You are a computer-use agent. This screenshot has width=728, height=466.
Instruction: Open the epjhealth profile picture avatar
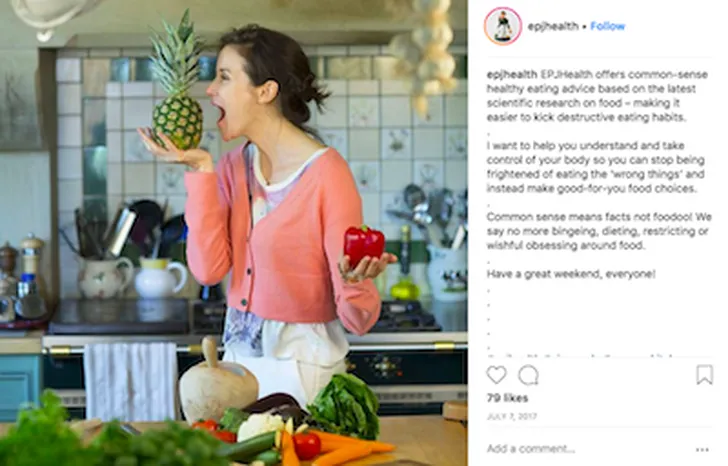tap(503, 26)
